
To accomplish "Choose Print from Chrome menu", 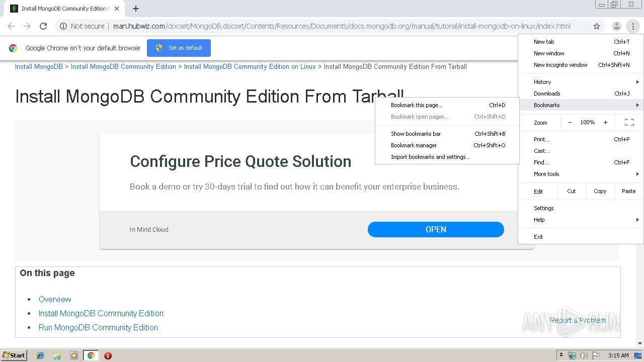I will click(x=581, y=139).
